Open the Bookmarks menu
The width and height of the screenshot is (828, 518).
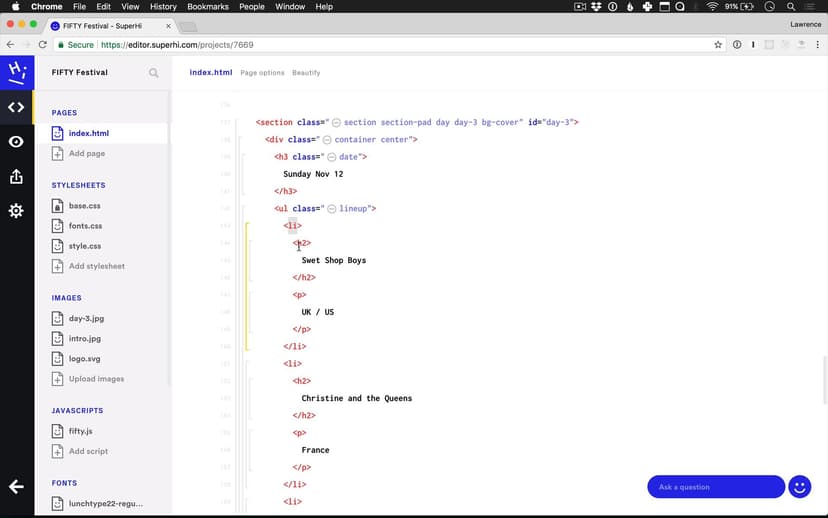[208, 7]
